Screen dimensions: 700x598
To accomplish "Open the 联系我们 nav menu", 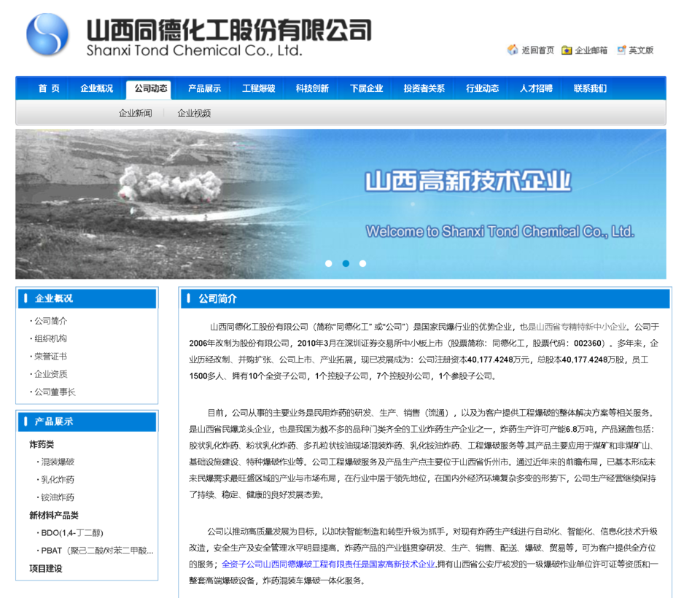I will (590, 88).
